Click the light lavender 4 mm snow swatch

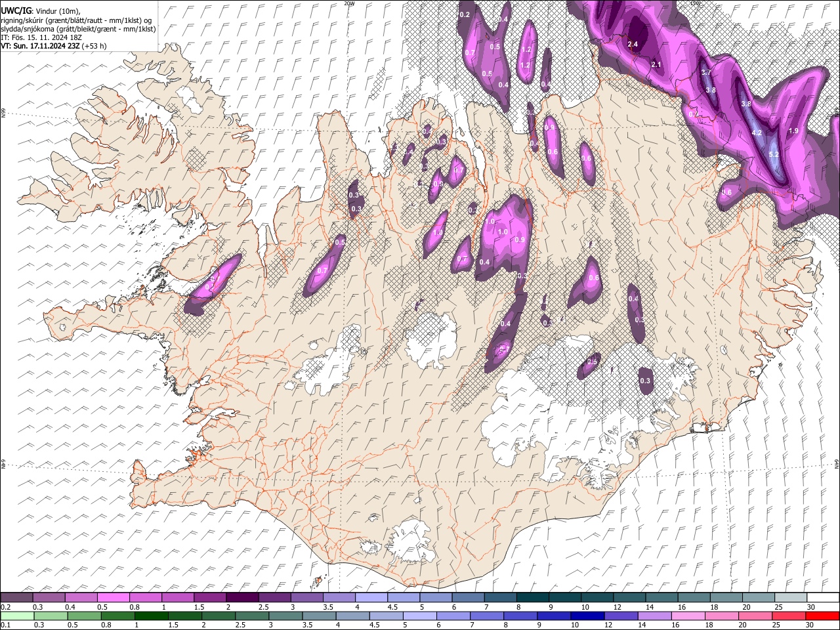pyautogui.click(x=371, y=597)
